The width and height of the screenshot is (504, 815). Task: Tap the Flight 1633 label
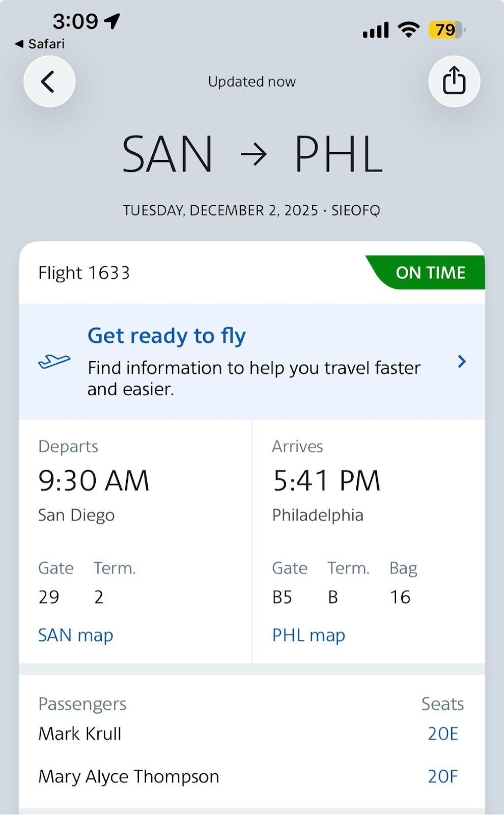click(x=84, y=273)
